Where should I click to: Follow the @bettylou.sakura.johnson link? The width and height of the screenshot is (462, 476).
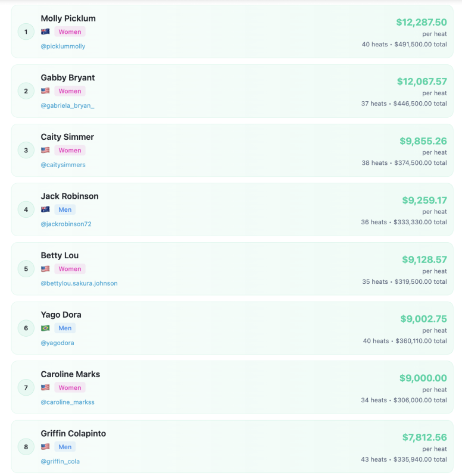pyautogui.click(x=79, y=283)
